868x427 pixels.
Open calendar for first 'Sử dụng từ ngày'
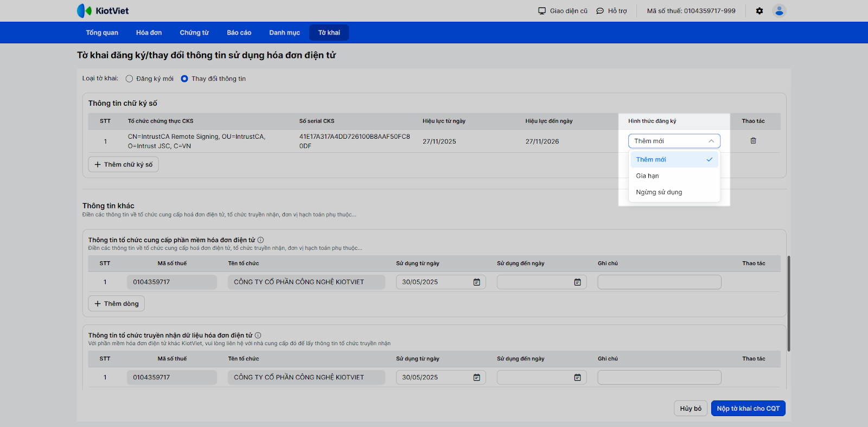pyautogui.click(x=476, y=282)
